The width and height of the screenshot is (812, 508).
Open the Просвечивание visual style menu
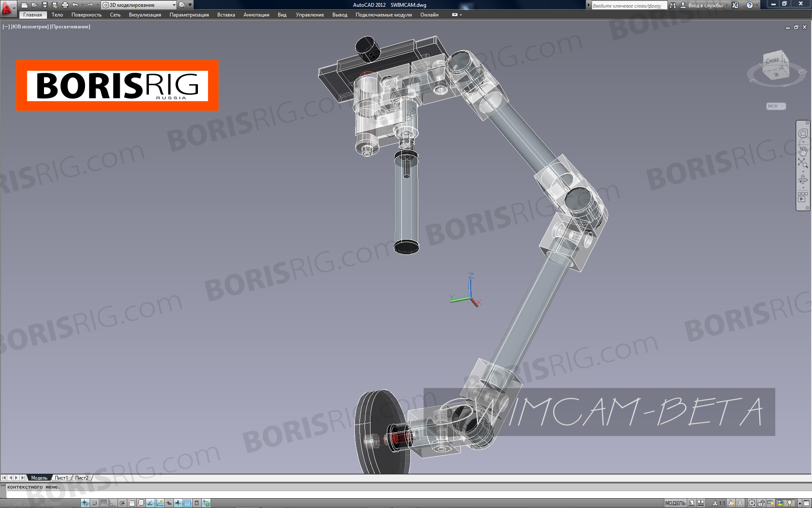tap(70, 27)
